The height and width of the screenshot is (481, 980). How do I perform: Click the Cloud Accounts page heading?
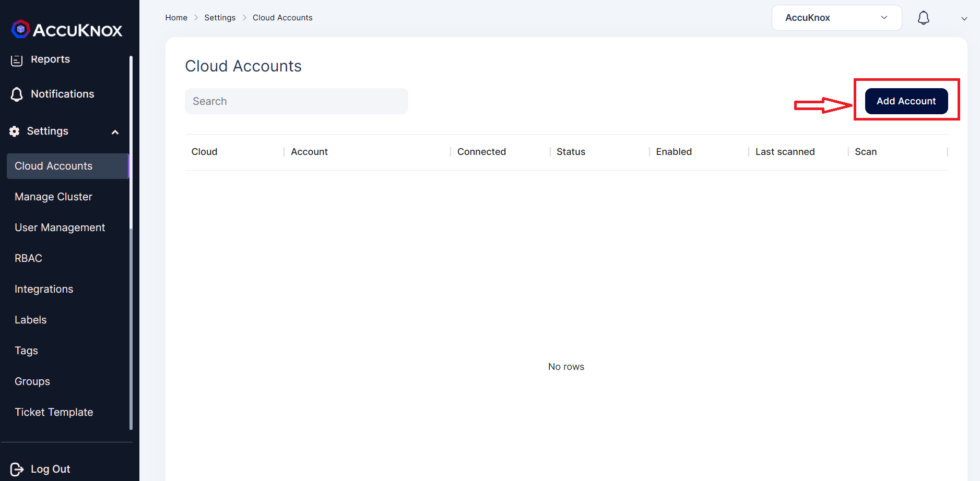(243, 66)
